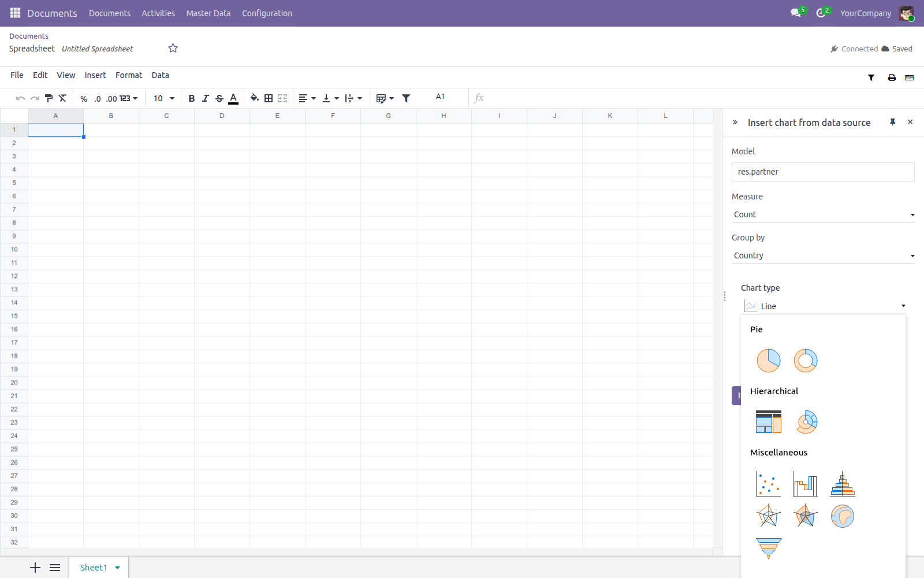Viewport: 924px width, 578px height.
Task: Open the Data menu
Action: tap(161, 75)
